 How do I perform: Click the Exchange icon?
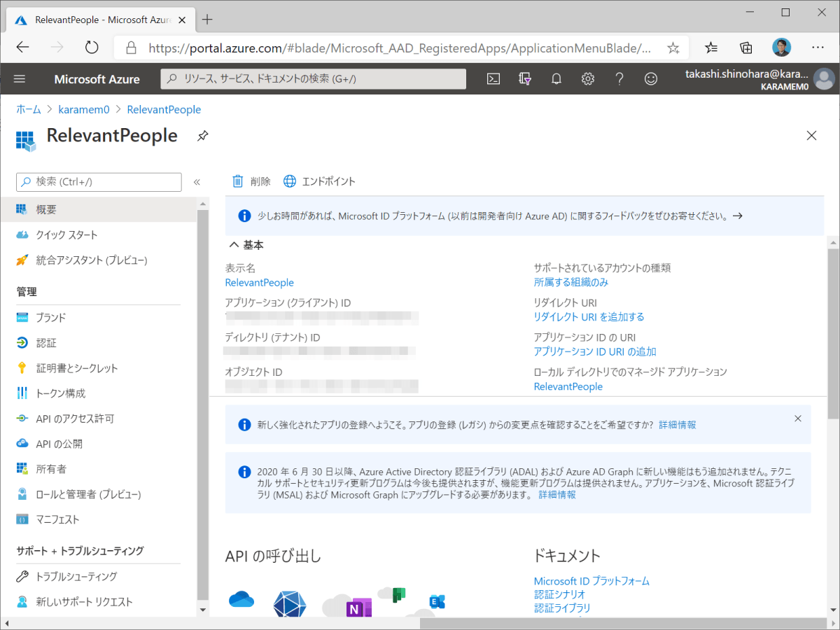437,601
